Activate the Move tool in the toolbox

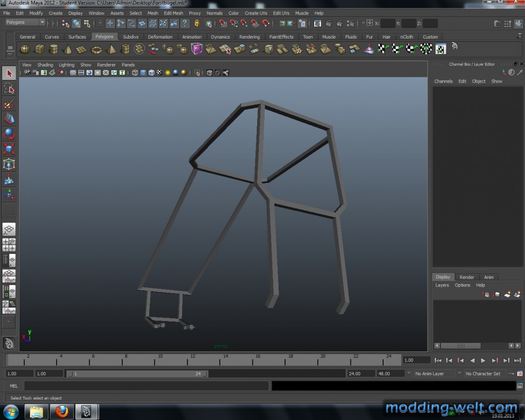click(x=9, y=119)
